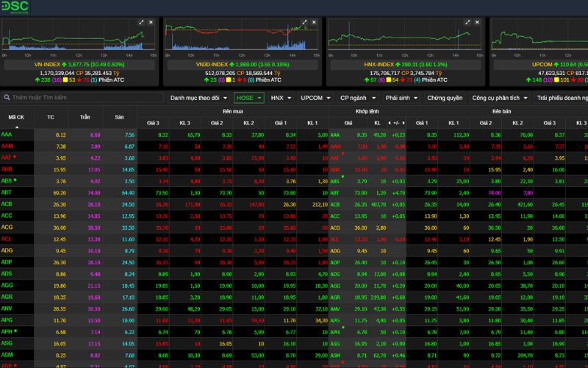This screenshot has height=368, width=588.
Task: Click the Bên mua header
Action: click(x=232, y=111)
